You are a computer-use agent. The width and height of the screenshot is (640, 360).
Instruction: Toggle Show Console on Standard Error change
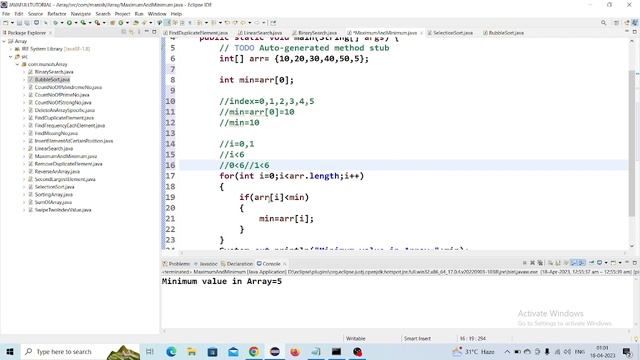582,263
